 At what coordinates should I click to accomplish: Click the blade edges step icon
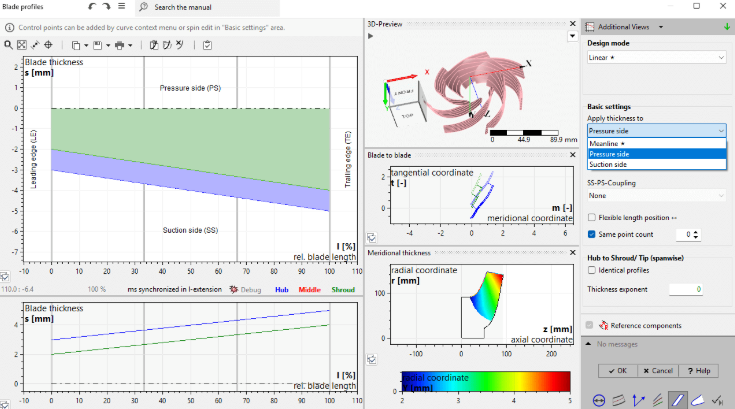698,400
